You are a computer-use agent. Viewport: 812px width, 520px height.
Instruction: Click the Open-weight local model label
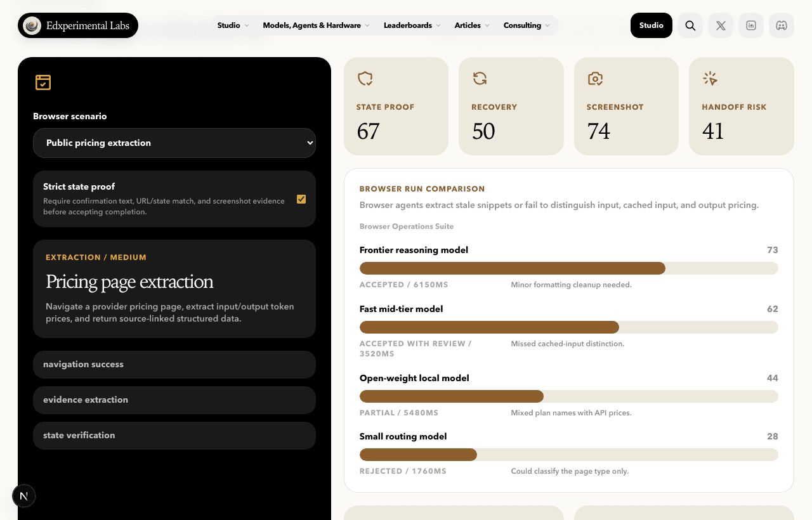pos(414,378)
